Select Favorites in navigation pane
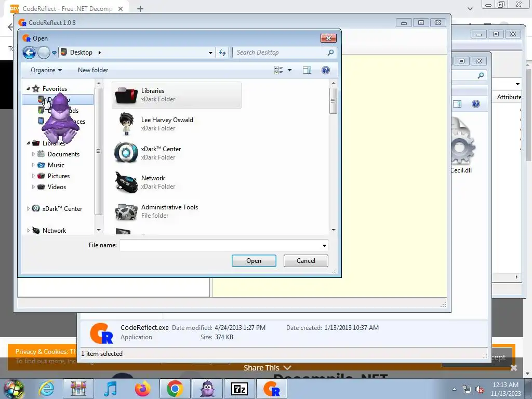The width and height of the screenshot is (532, 399). click(55, 88)
